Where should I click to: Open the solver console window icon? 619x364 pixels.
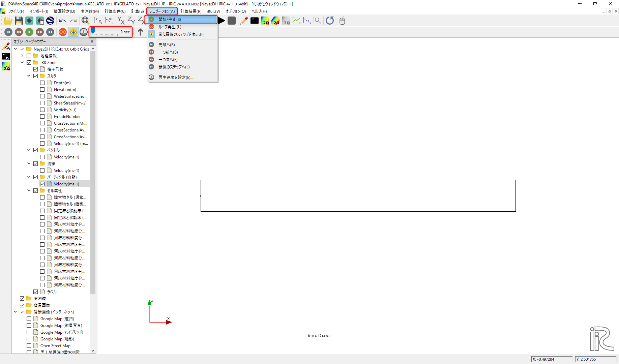pyautogui.click(x=255, y=21)
